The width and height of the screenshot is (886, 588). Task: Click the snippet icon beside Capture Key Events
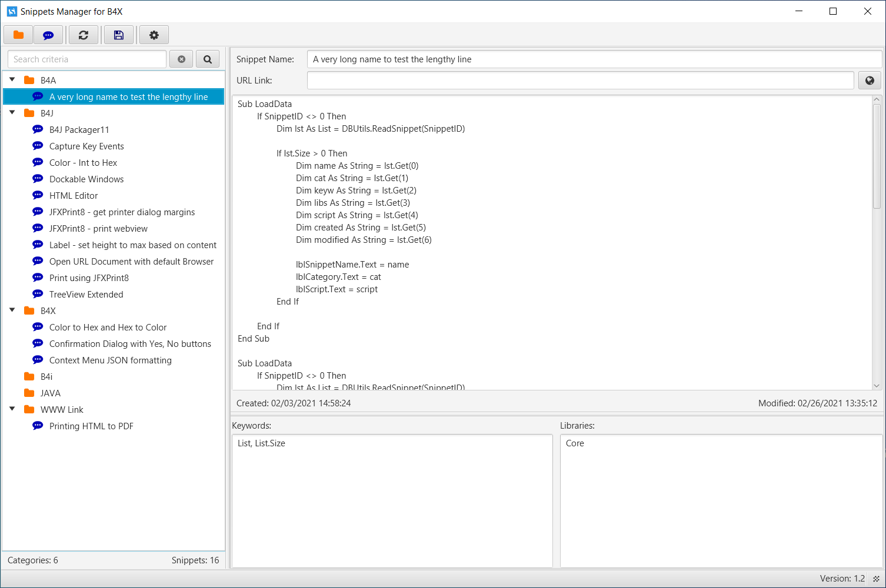pos(38,146)
